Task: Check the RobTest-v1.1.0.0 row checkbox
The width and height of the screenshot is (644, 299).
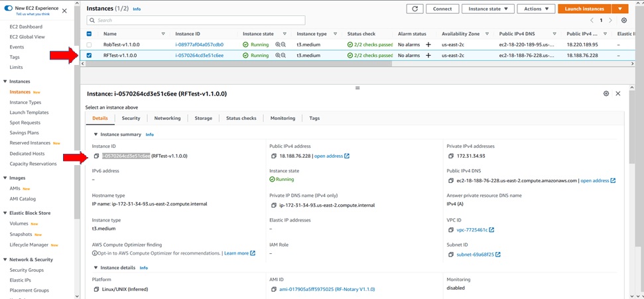Action: pos(89,44)
